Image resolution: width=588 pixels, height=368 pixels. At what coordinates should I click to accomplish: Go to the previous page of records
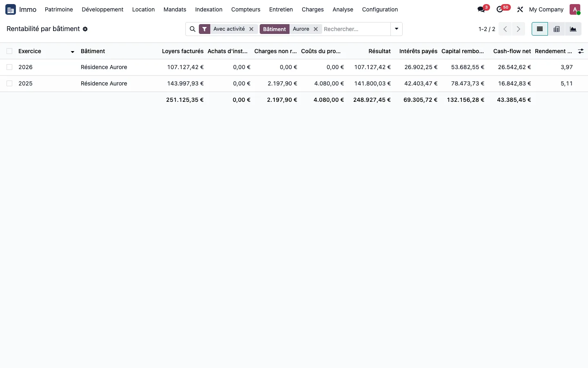click(505, 29)
